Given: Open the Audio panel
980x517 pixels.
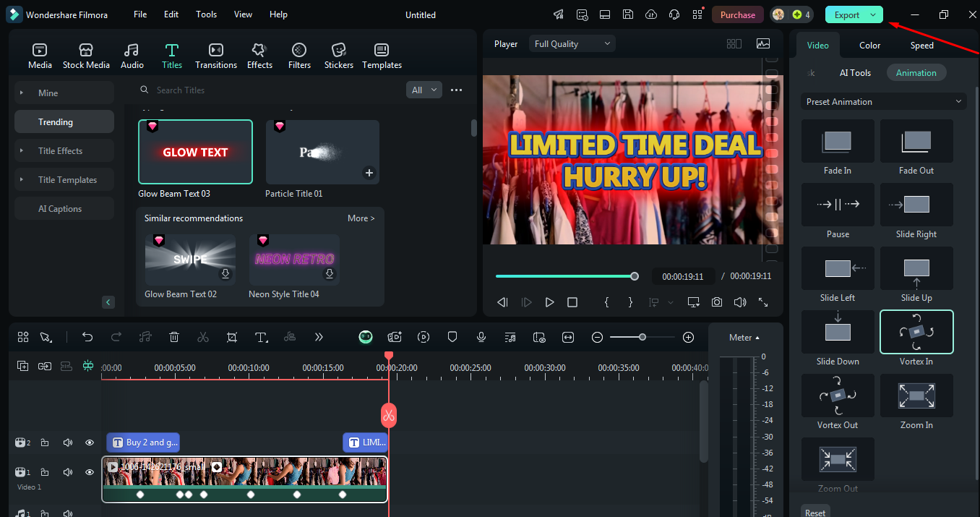Looking at the screenshot, I should [132, 56].
